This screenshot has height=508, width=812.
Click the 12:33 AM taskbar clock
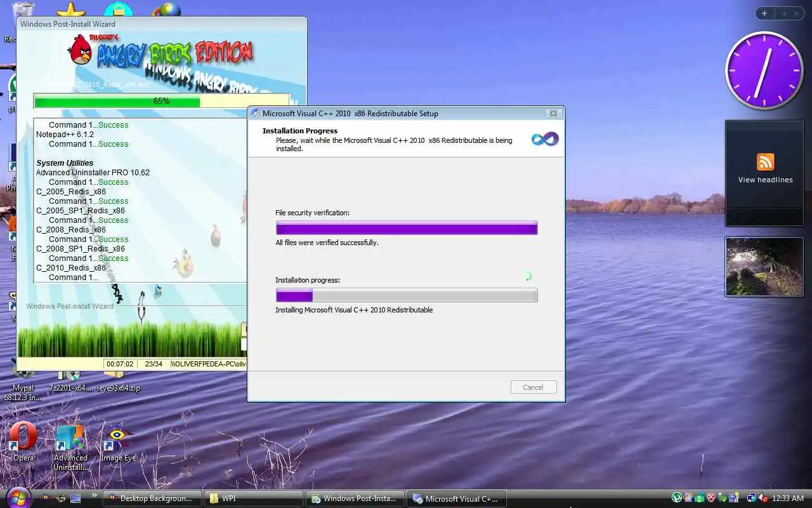tap(789, 498)
